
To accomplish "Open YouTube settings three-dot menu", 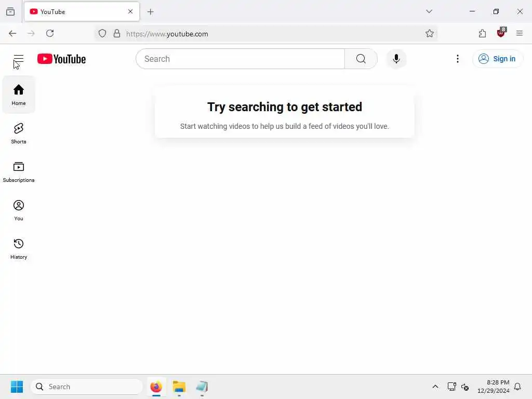I will pos(457,59).
